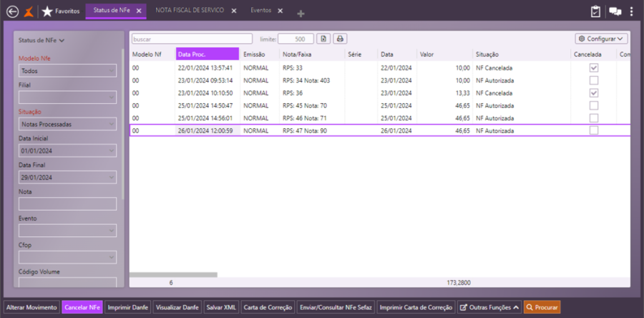Sort by Nota/Faixa column header
644x318 pixels.
(x=312, y=54)
